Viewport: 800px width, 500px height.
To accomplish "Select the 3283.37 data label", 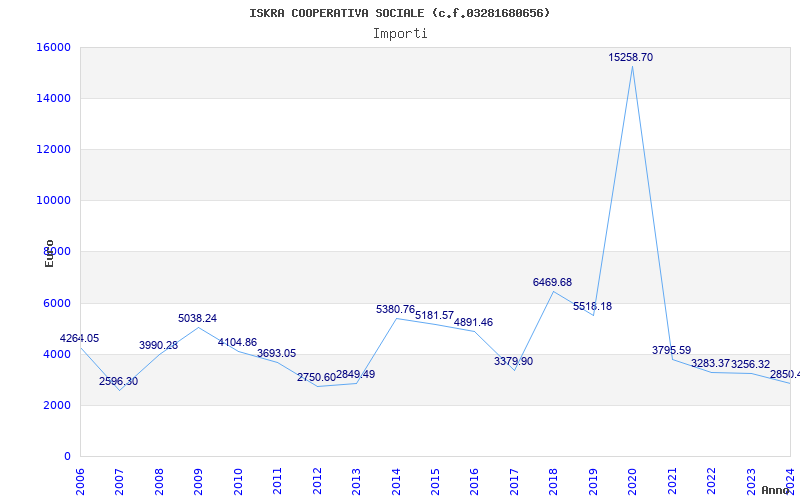I will pyautogui.click(x=711, y=364).
